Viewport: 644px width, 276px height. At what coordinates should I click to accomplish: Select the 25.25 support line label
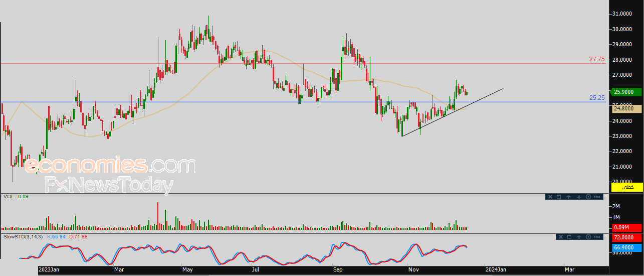tap(597, 98)
